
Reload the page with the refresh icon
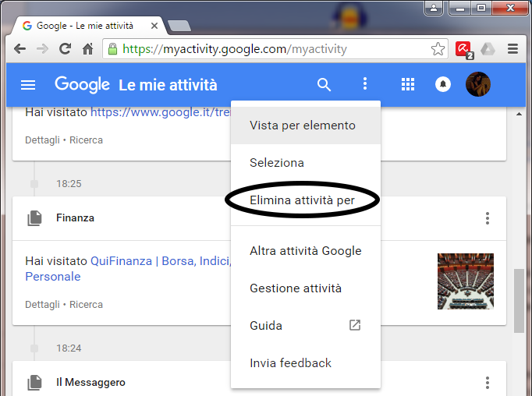coord(65,49)
